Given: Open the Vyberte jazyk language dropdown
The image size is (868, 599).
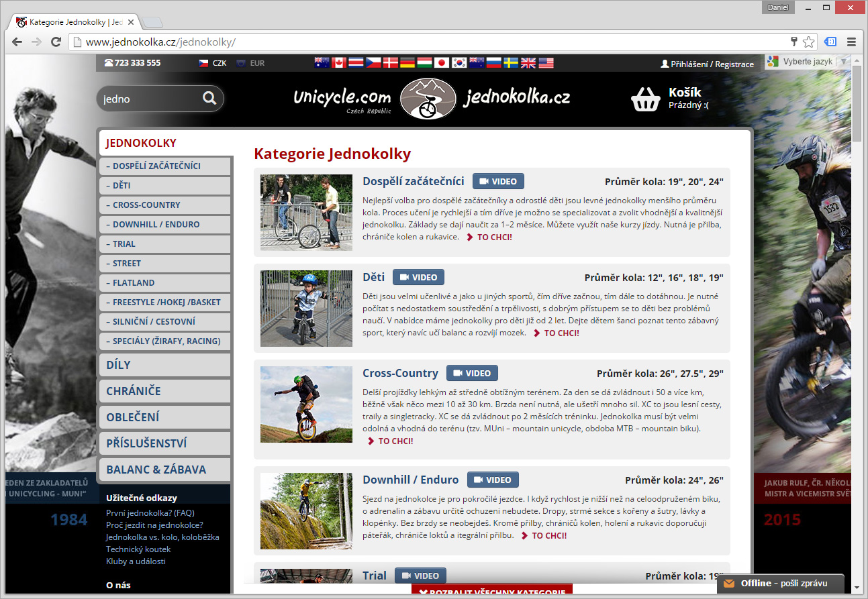Looking at the screenshot, I should coord(808,61).
